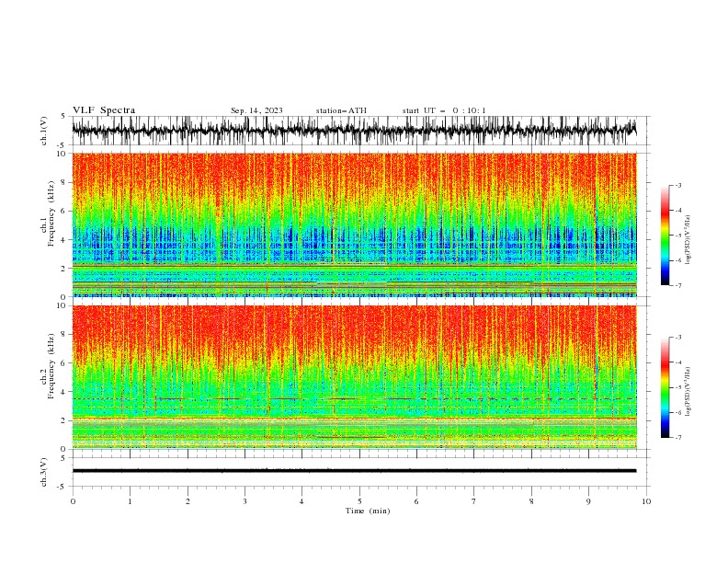Click the time axis tick label '7'

click(x=474, y=501)
